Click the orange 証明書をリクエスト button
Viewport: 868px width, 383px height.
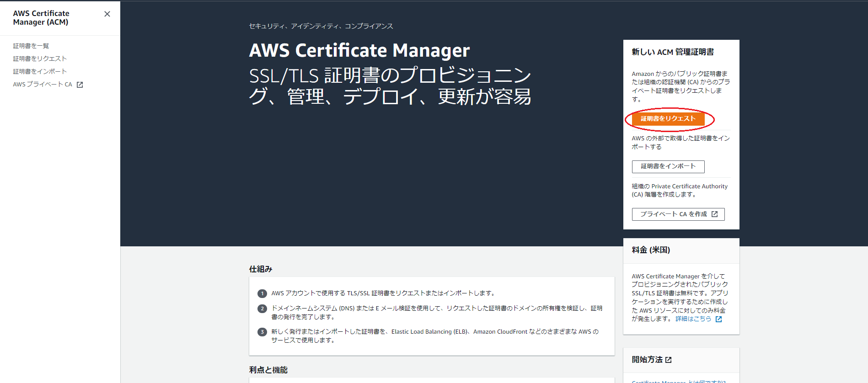[668, 119]
